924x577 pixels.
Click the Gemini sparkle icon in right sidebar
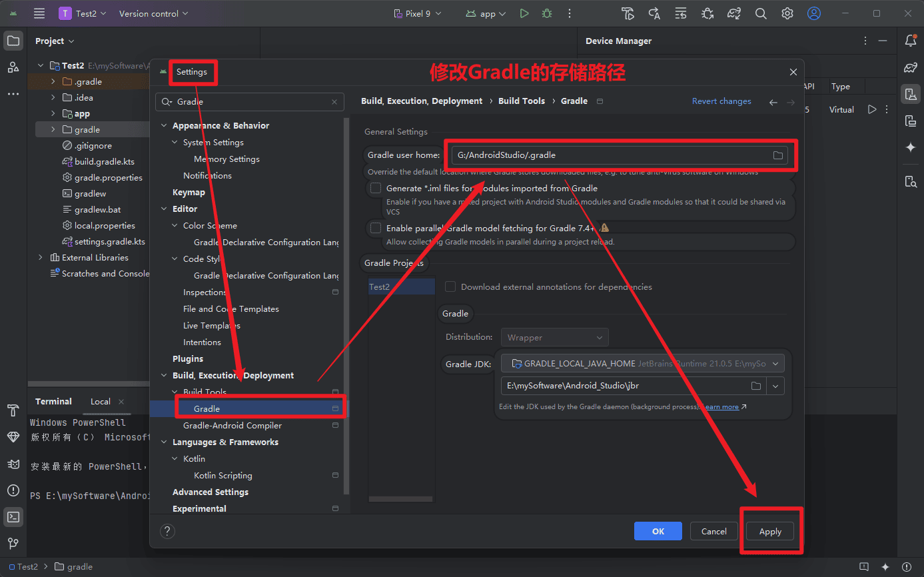pyautogui.click(x=911, y=147)
